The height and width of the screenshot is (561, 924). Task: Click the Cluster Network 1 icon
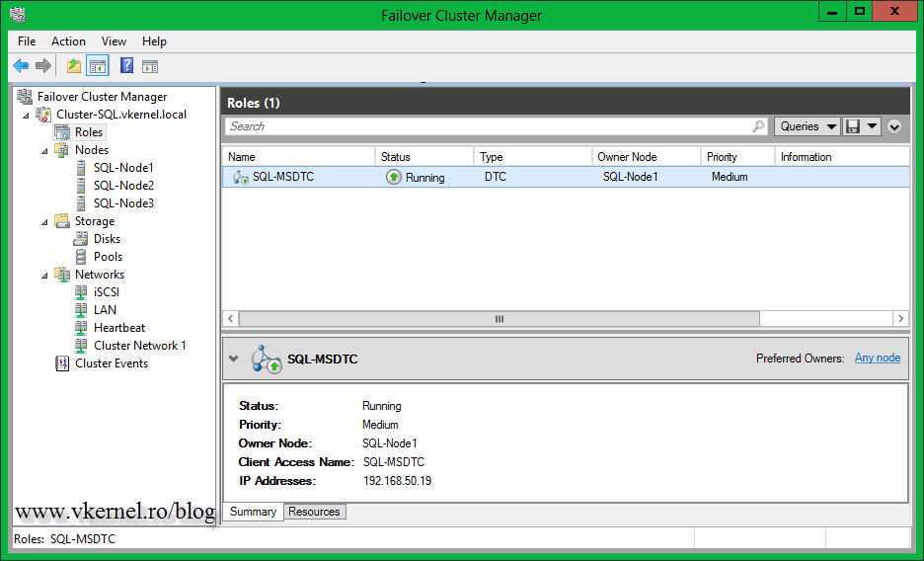81,346
